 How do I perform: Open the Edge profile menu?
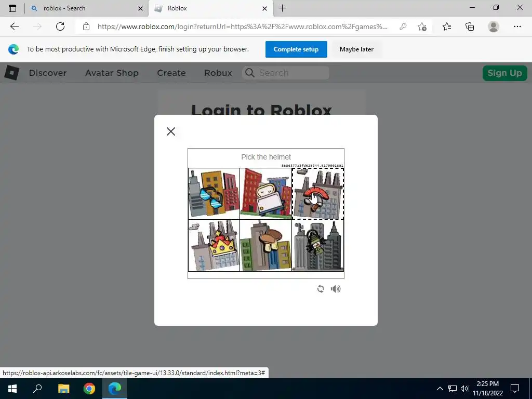(494, 26)
